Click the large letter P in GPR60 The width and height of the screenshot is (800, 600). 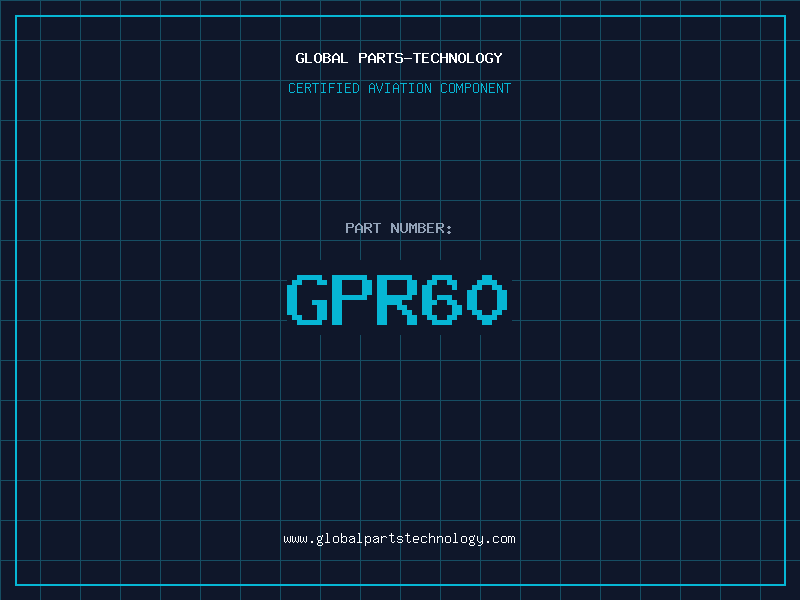(352, 299)
